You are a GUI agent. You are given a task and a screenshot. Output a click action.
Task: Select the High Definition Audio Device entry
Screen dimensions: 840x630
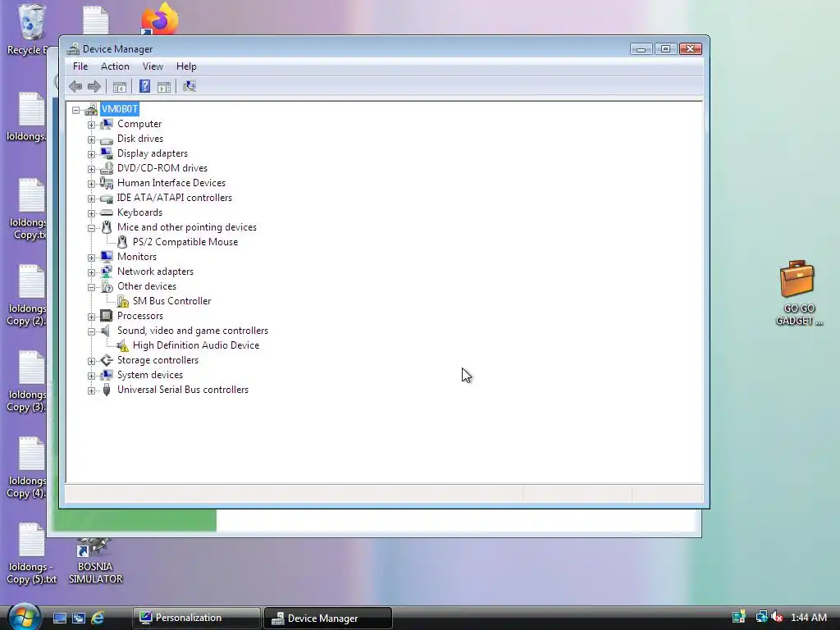tap(196, 345)
